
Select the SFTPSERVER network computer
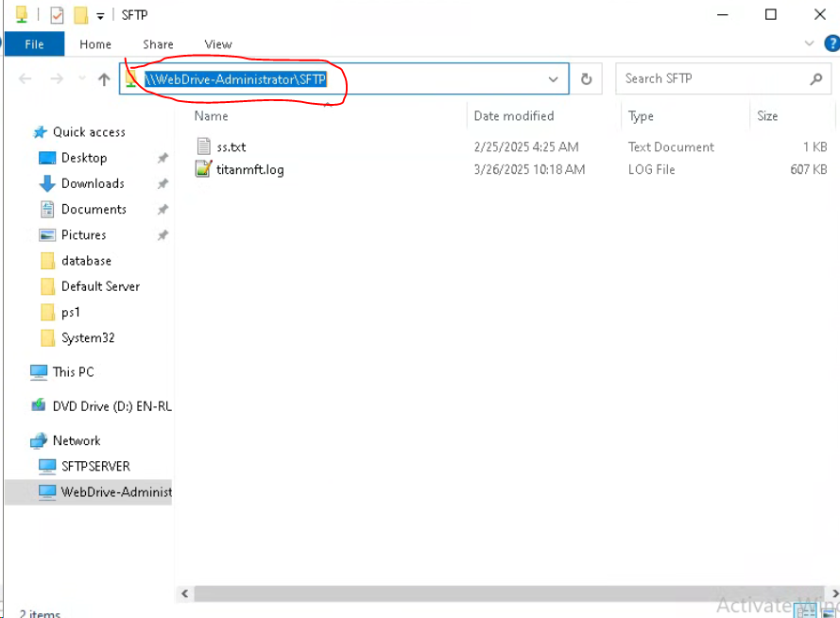pos(95,466)
